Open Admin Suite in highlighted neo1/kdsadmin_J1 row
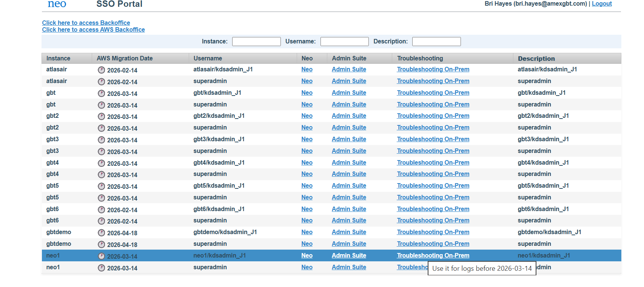644x287 pixels. click(x=349, y=255)
